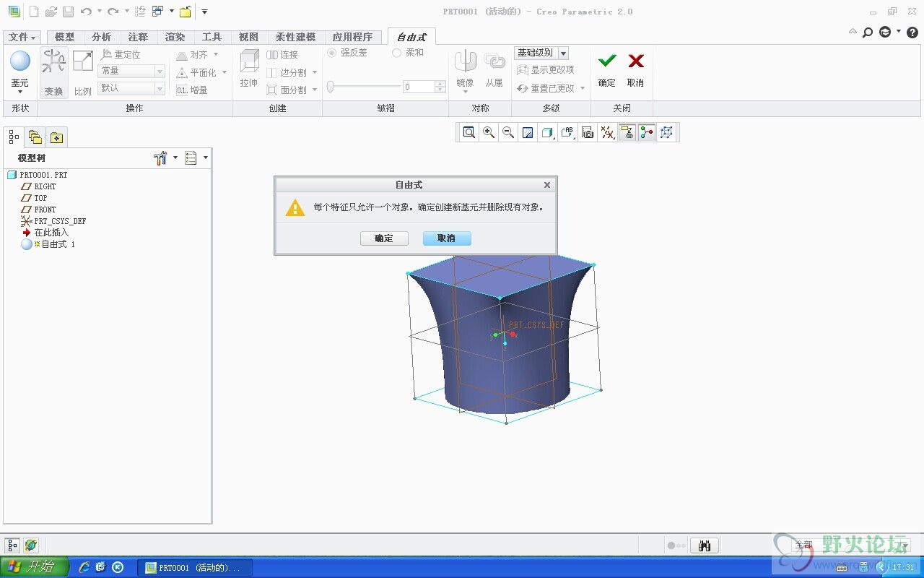Viewport: 924px width, 578px height.
Task: Click the red X 取消 ribbon button
Action: [635, 70]
